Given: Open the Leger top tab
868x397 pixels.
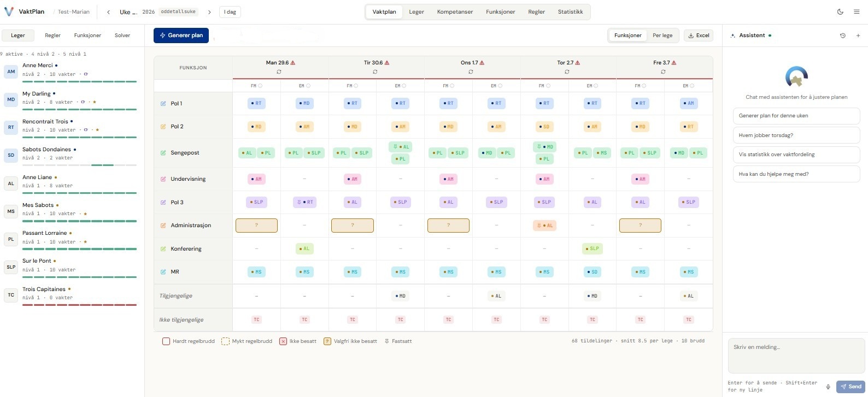Looking at the screenshot, I should tap(417, 12).
